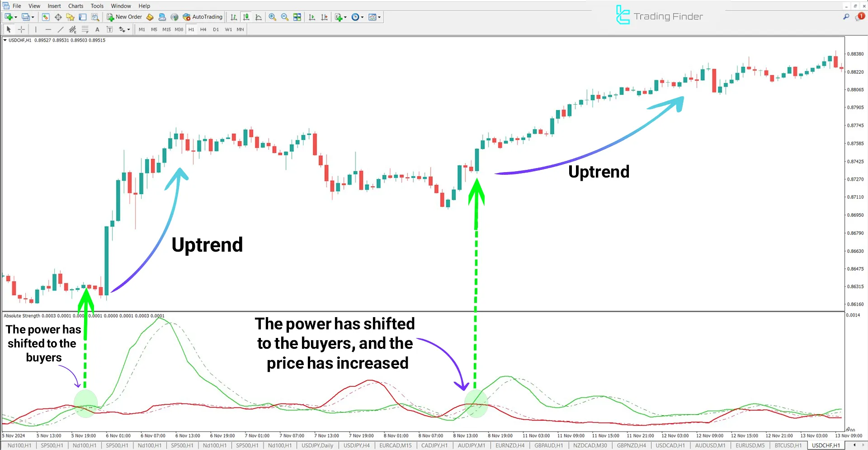Tile the chart windows
The width and height of the screenshot is (868, 450).
(297, 17)
